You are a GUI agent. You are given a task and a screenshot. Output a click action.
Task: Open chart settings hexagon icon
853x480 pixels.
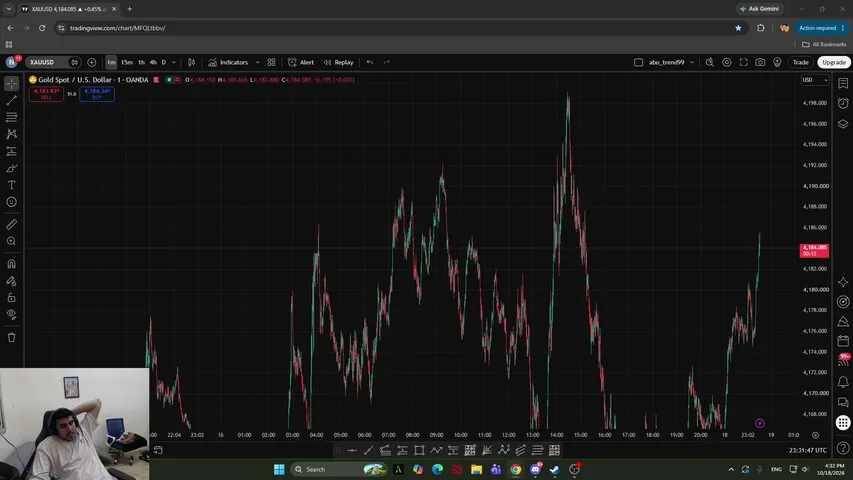point(727,62)
